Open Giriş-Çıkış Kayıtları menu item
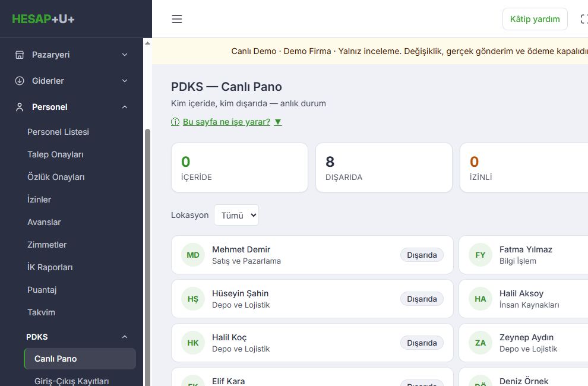Viewport: 588px width, 386px height. click(x=72, y=381)
